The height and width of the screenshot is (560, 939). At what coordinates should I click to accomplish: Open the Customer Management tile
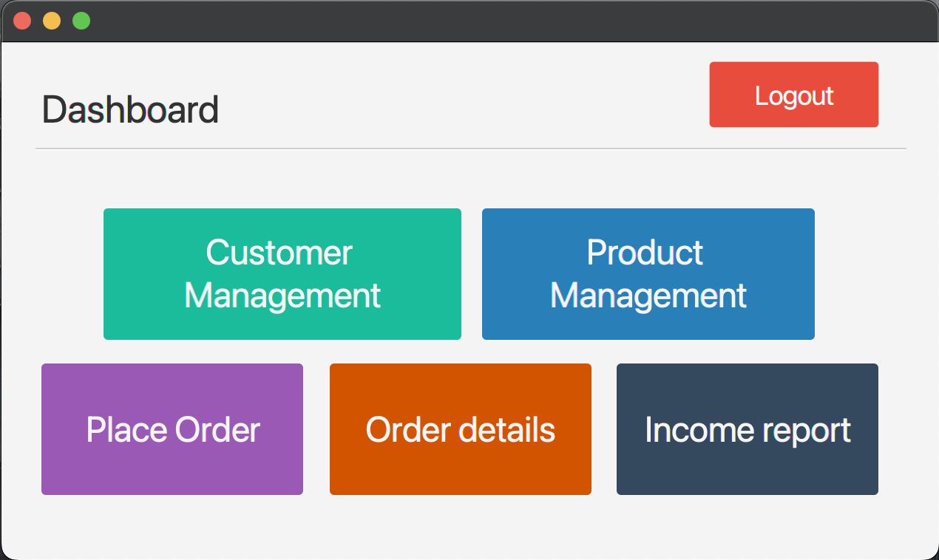pyautogui.click(x=282, y=274)
